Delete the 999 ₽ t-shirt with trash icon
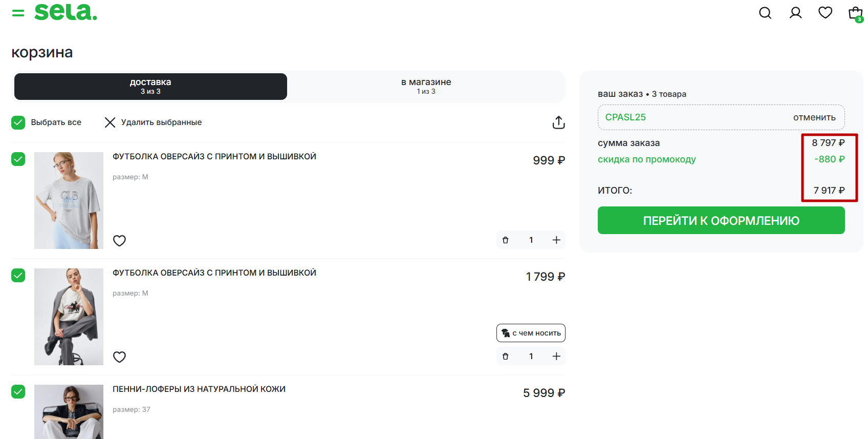The image size is (868, 439). pyautogui.click(x=505, y=240)
